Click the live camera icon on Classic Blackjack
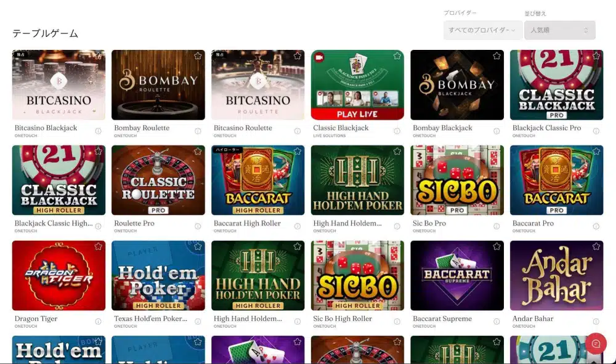 point(319,57)
